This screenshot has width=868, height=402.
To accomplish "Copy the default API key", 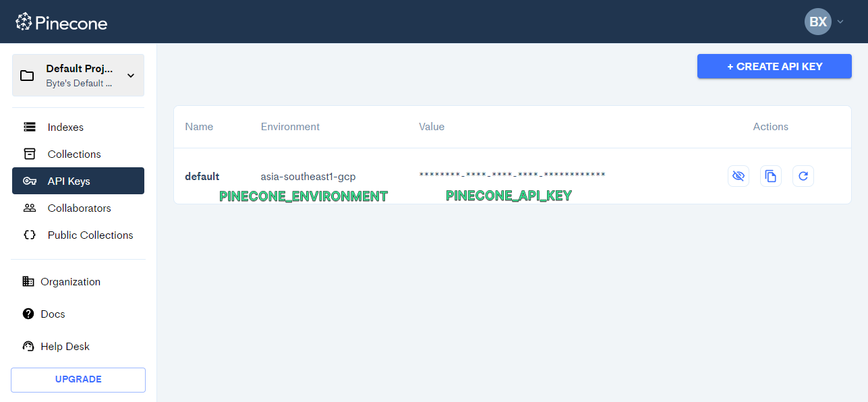I will pos(771,175).
